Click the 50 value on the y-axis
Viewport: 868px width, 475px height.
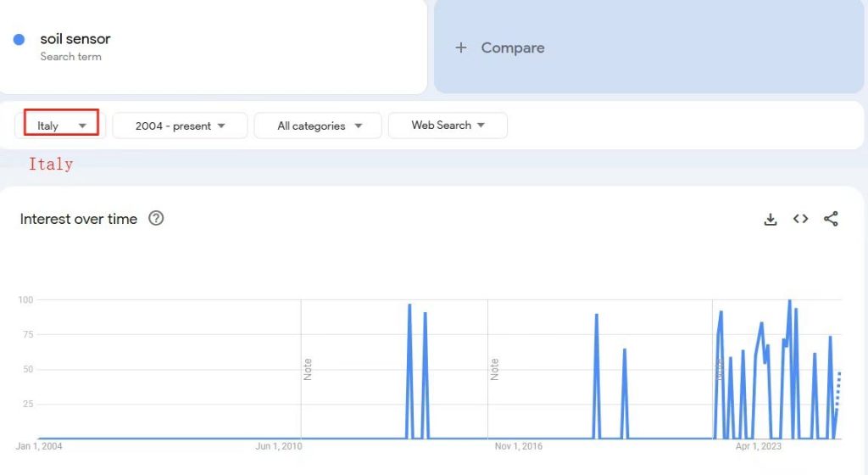[28, 369]
